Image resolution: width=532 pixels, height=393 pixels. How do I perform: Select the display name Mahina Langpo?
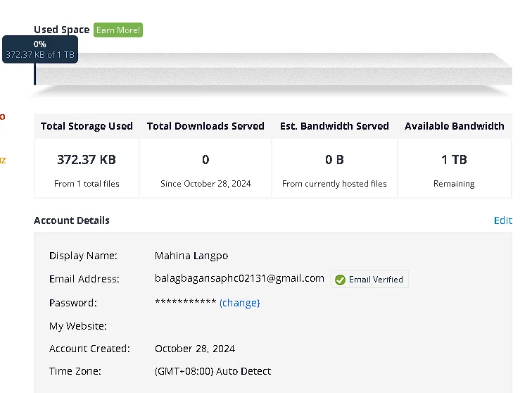pyautogui.click(x=191, y=256)
